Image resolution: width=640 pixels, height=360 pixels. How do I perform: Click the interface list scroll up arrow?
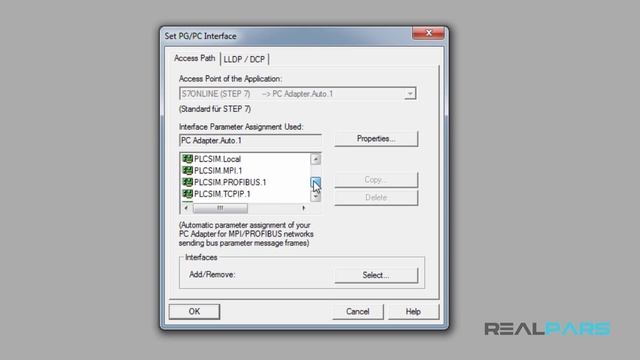tap(316, 159)
